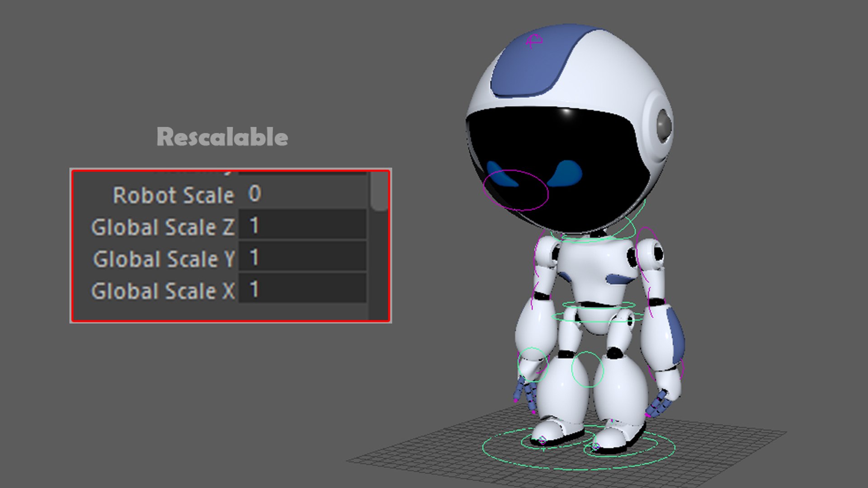Click the Global Scale Y input field
Screen dimensions: 868x488
point(302,257)
